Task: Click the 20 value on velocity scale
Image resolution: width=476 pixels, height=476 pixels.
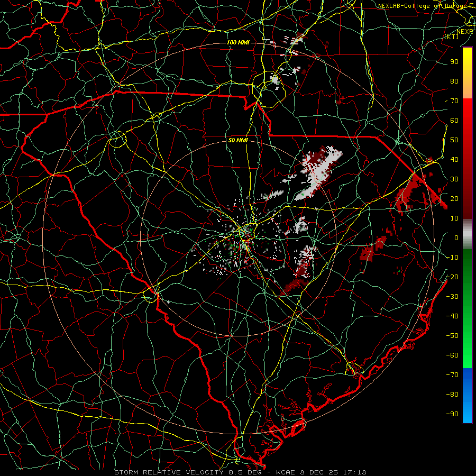Action: (x=454, y=199)
